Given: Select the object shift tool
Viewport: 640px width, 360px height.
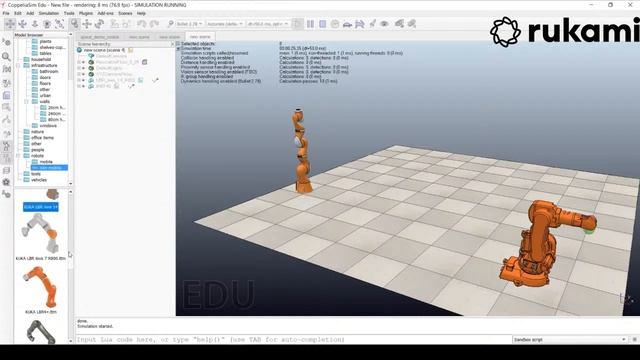Looking at the screenshot, I should click(87, 24).
